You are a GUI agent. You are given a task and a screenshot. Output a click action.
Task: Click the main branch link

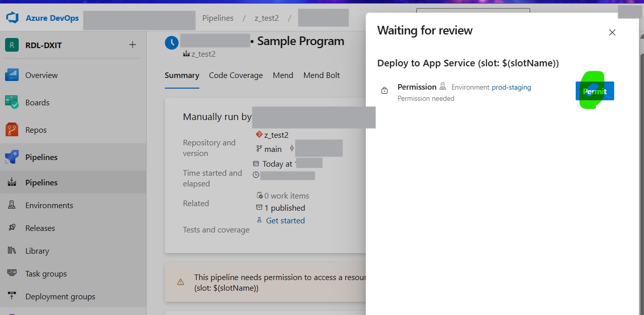(x=273, y=149)
